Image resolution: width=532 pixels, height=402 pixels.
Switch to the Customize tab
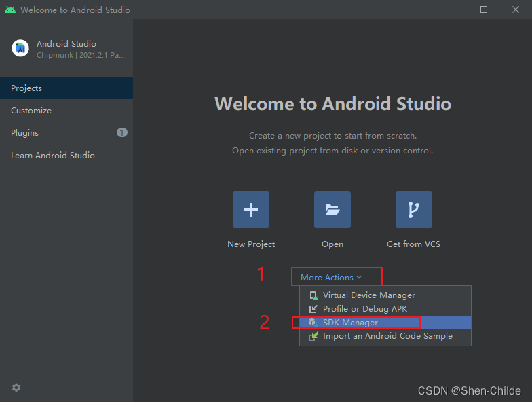pos(66,110)
